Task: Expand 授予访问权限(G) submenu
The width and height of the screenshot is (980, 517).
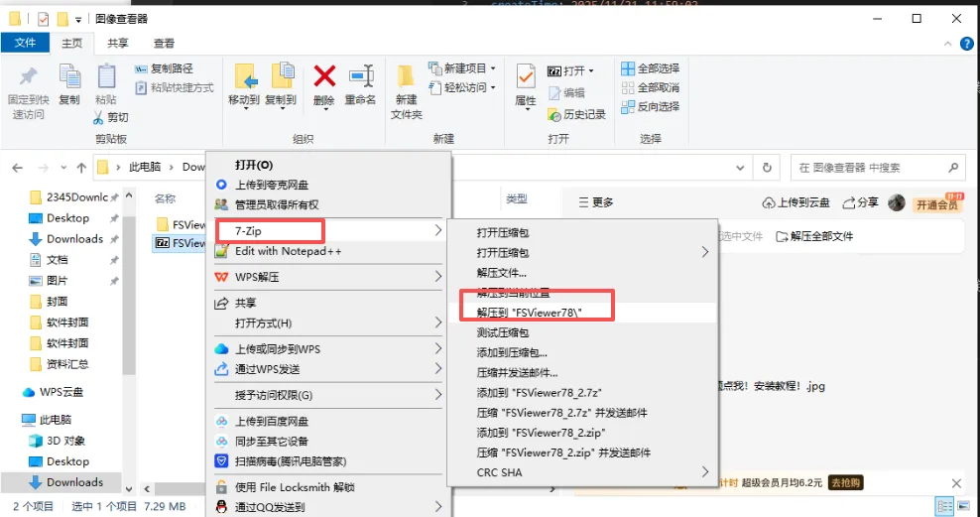Action: (328, 395)
